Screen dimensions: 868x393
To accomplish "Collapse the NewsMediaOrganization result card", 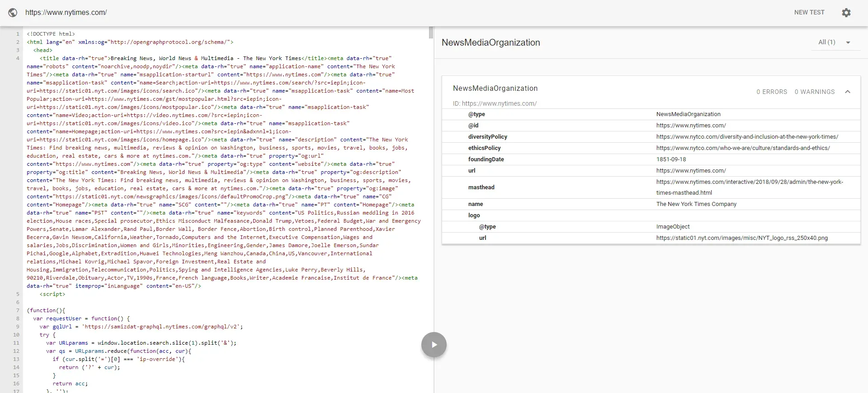I will [848, 92].
